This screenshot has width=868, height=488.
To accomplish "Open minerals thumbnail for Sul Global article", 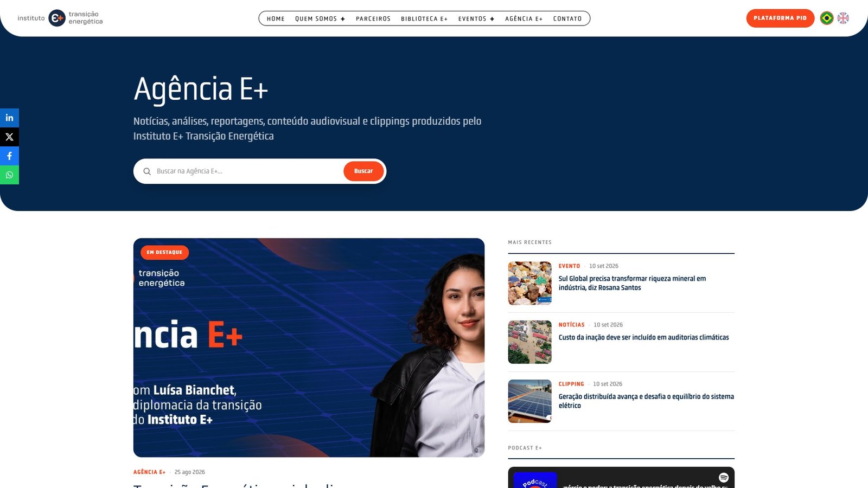I will point(529,283).
